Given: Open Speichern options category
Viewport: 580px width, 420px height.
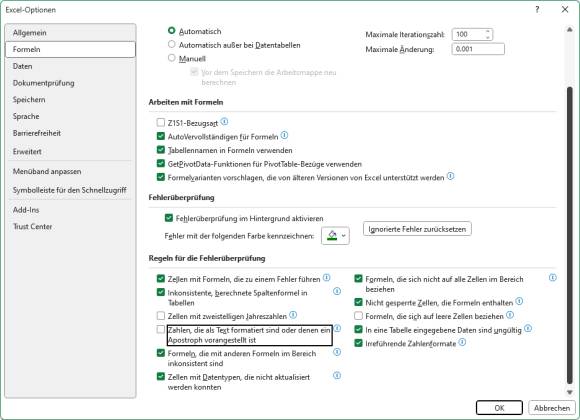Looking at the screenshot, I should pyautogui.click(x=70, y=100).
